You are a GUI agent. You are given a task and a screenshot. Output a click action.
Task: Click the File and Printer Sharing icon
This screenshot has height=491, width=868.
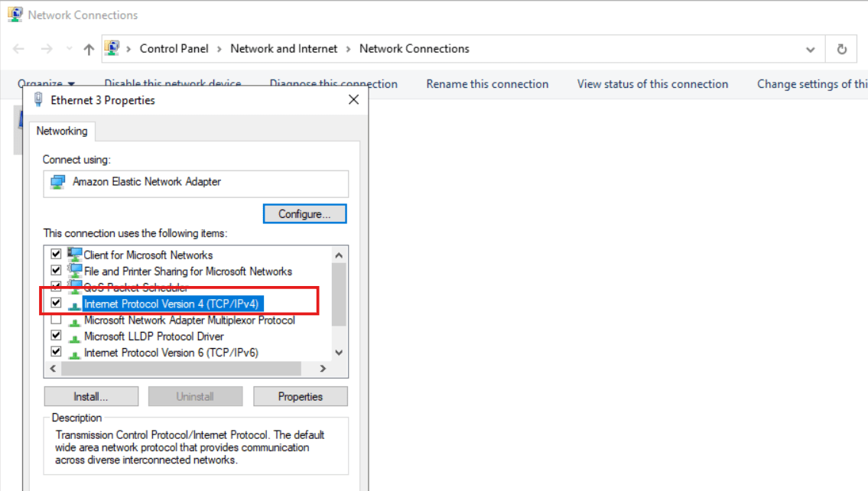pyautogui.click(x=74, y=270)
